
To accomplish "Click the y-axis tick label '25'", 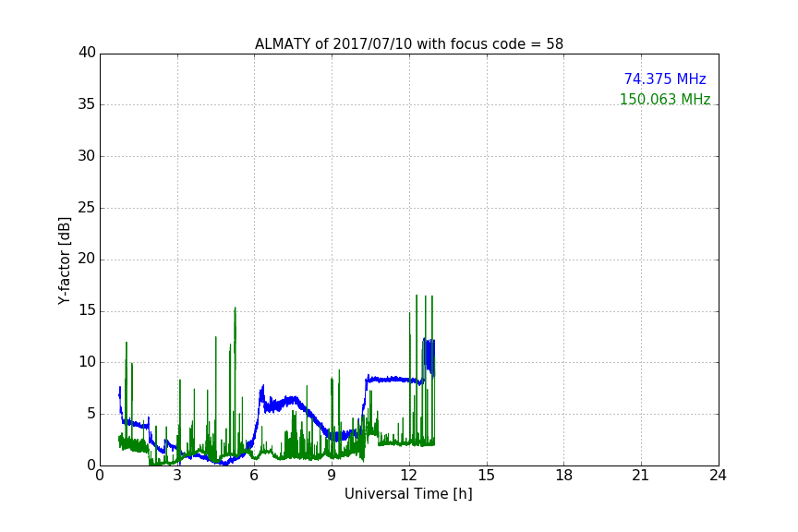I will click(87, 208).
